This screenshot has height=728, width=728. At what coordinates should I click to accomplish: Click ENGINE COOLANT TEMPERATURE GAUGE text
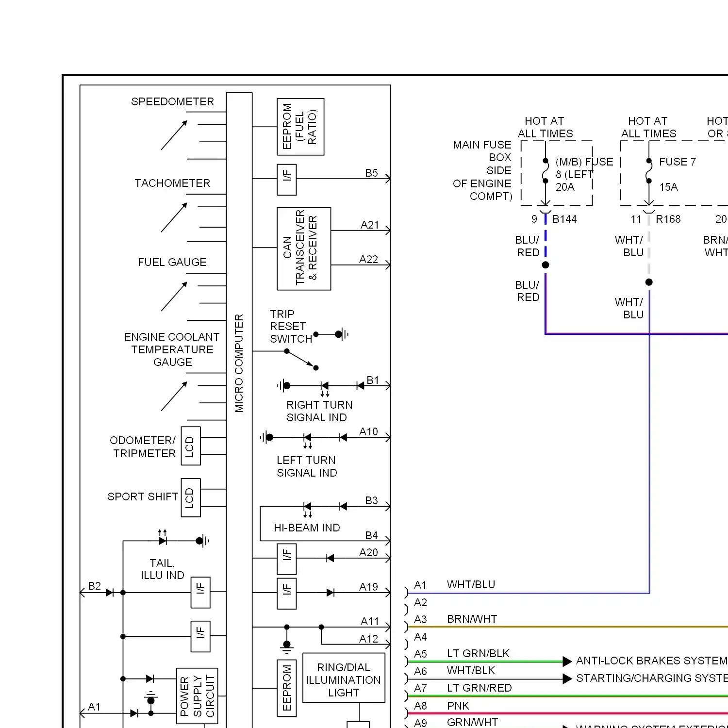(172, 349)
